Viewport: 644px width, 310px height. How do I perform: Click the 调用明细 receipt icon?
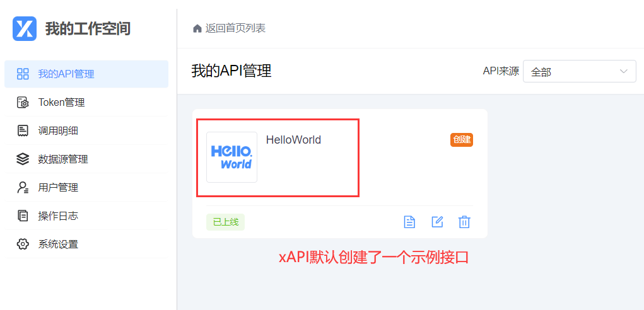tap(23, 131)
